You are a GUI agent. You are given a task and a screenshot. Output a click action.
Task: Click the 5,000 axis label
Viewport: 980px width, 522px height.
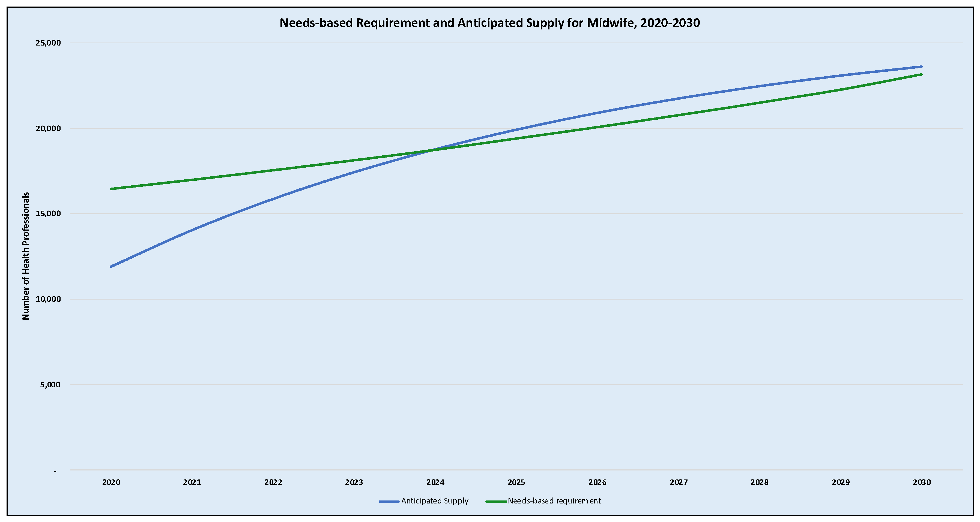tap(50, 385)
